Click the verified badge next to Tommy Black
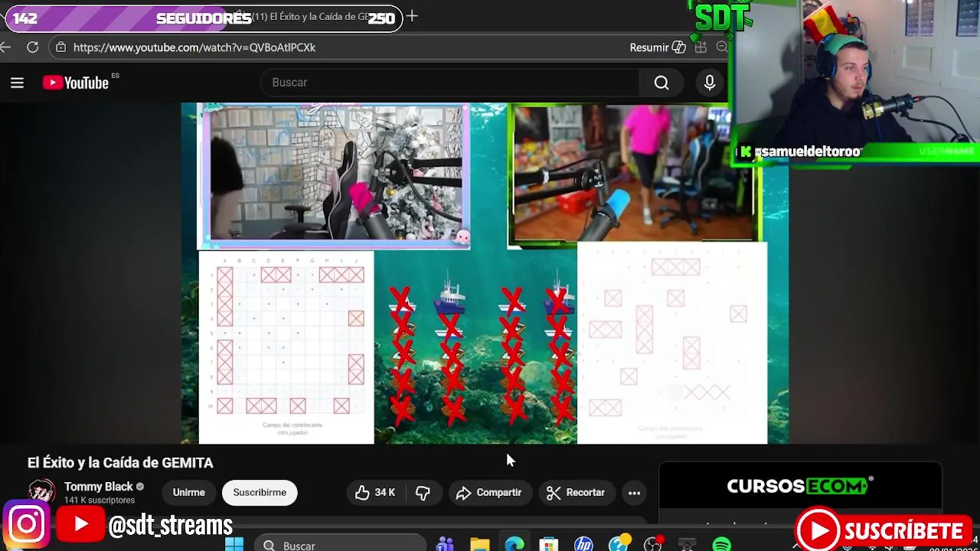Viewport: 980px width, 551px height. click(140, 487)
